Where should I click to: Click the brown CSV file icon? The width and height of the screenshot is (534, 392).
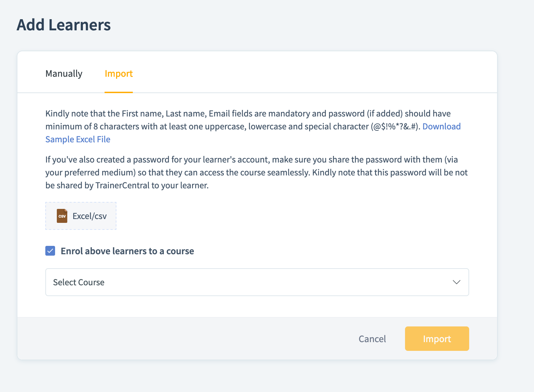click(x=62, y=216)
